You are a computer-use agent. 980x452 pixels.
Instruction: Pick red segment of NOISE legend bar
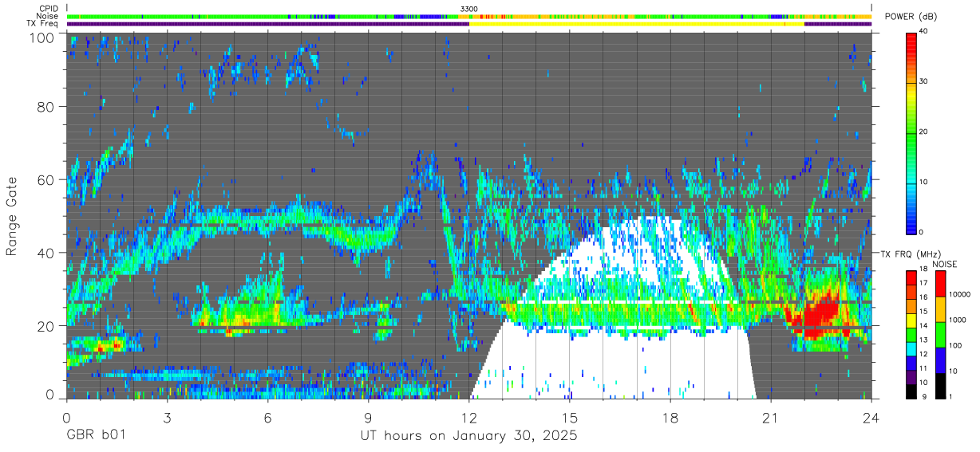(x=939, y=283)
